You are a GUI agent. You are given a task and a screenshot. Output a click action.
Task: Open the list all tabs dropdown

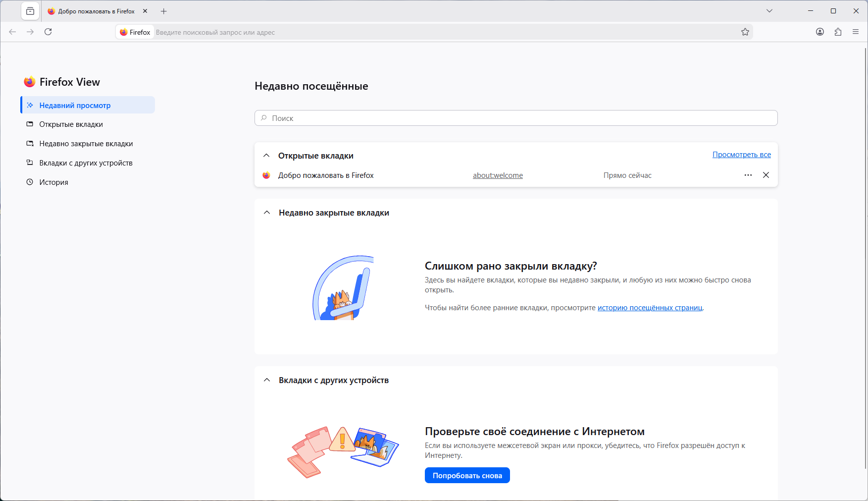[x=769, y=11]
